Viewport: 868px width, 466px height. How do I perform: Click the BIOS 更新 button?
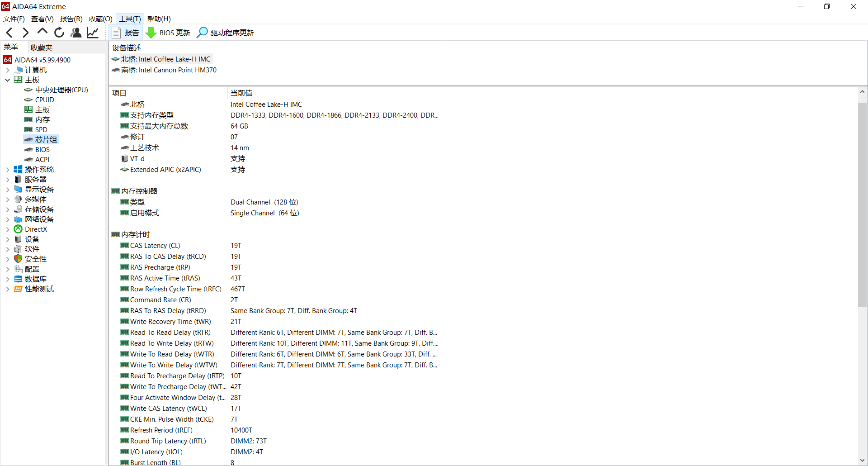coord(168,33)
